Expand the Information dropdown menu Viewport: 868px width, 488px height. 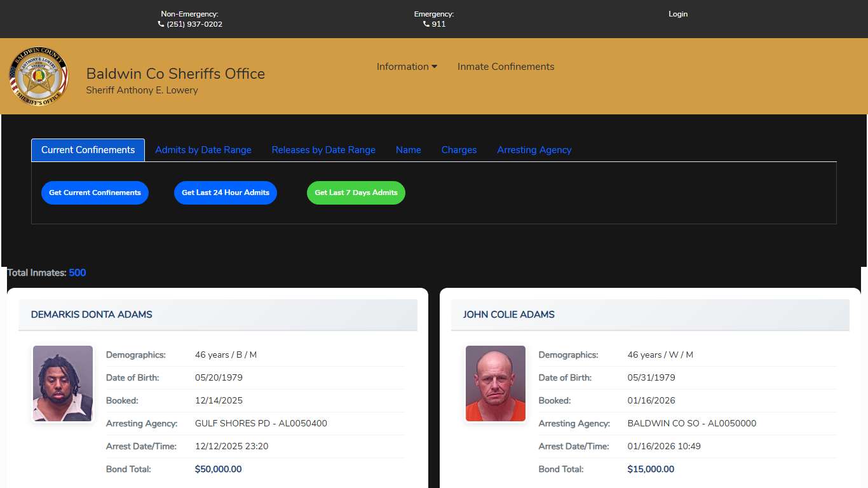coord(407,67)
